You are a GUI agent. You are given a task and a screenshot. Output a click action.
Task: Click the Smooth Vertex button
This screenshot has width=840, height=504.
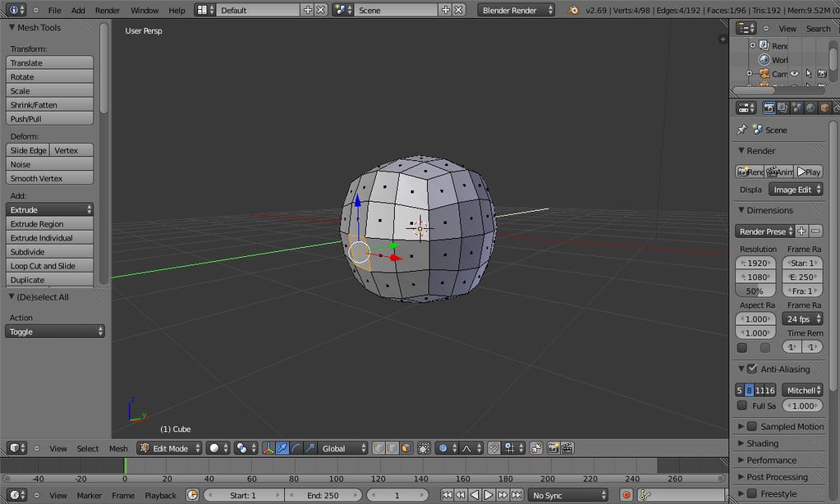pos(50,178)
